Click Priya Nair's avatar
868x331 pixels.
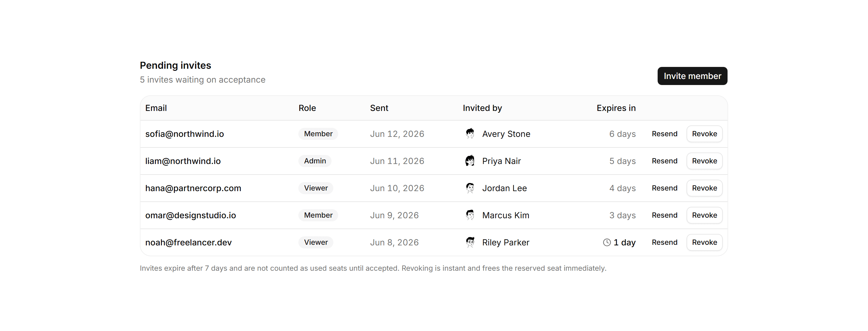coord(470,161)
